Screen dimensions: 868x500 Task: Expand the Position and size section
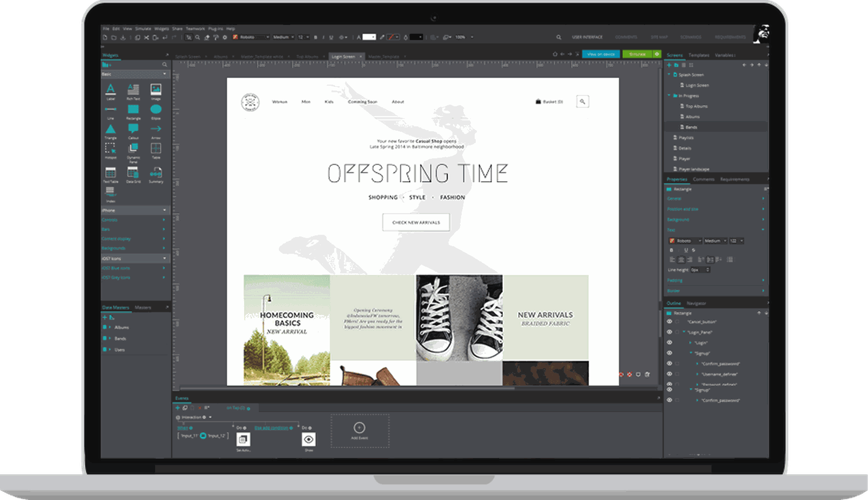tap(716, 209)
